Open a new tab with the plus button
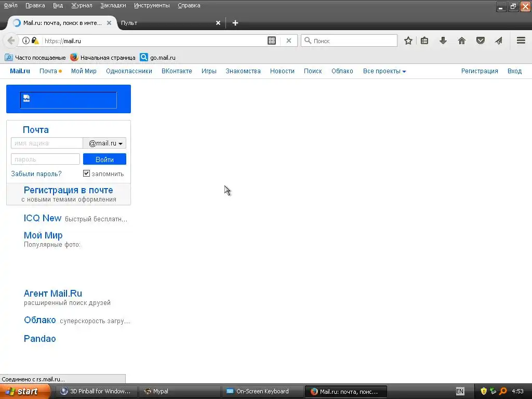This screenshot has width=532, height=399. 235,23
